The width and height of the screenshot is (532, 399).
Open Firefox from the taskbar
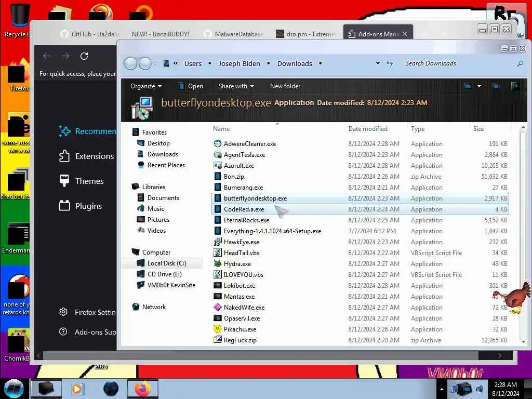(142, 389)
